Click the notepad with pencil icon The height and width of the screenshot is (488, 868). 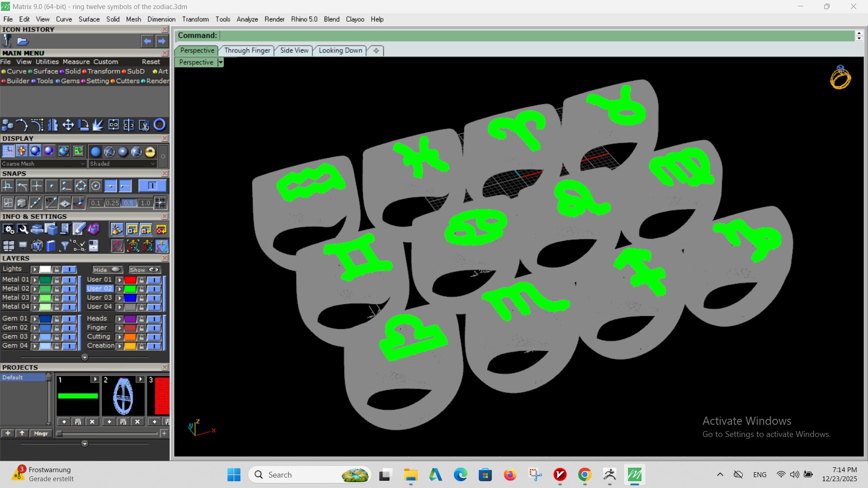[x=79, y=230]
